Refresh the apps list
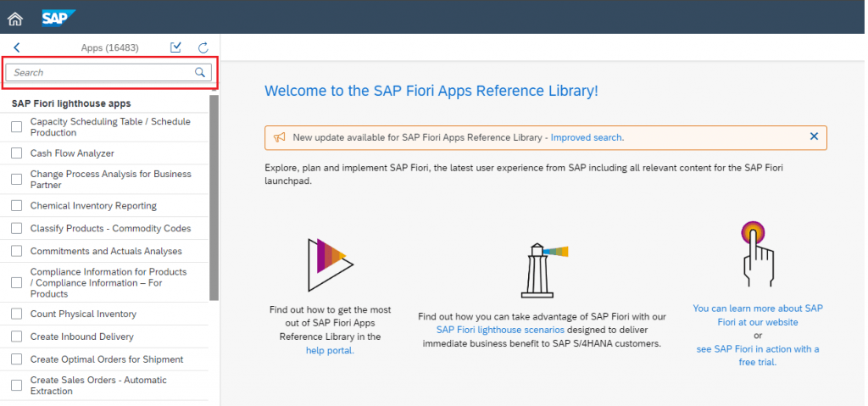This screenshot has height=406, width=868. [203, 47]
